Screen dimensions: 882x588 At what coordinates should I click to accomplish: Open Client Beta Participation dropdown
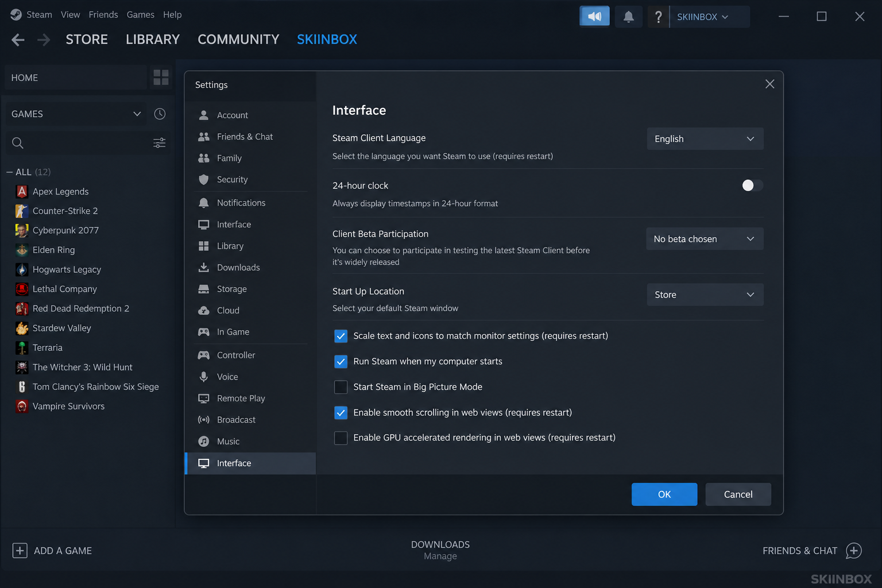(x=705, y=239)
